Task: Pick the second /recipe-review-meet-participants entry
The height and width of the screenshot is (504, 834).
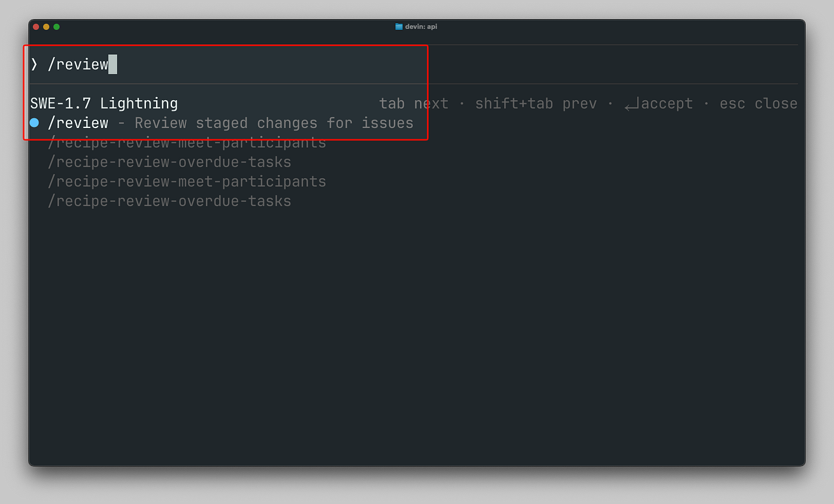Action: (x=187, y=181)
